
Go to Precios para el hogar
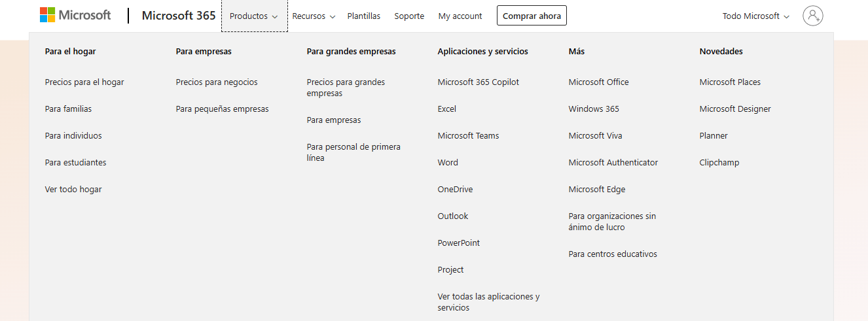point(84,82)
